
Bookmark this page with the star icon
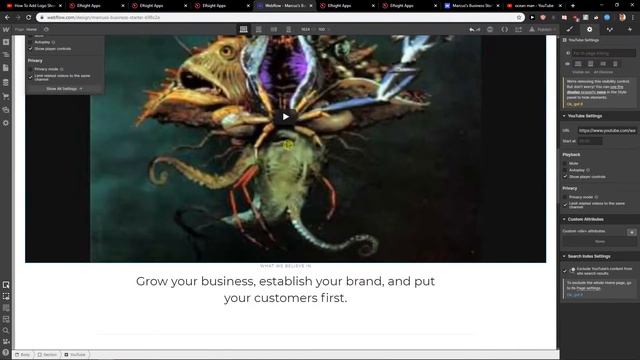pyautogui.click(x=519, y=18)
